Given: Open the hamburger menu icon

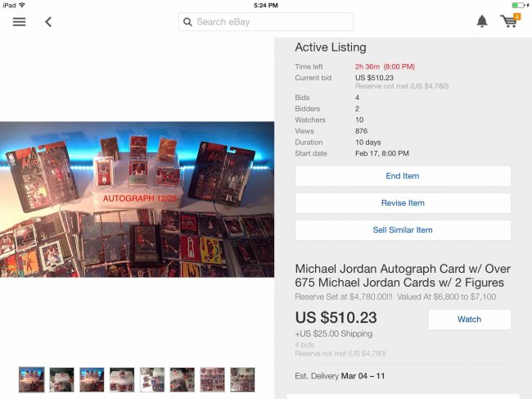Looking at the screenshot, I should [x=19, y=22].
